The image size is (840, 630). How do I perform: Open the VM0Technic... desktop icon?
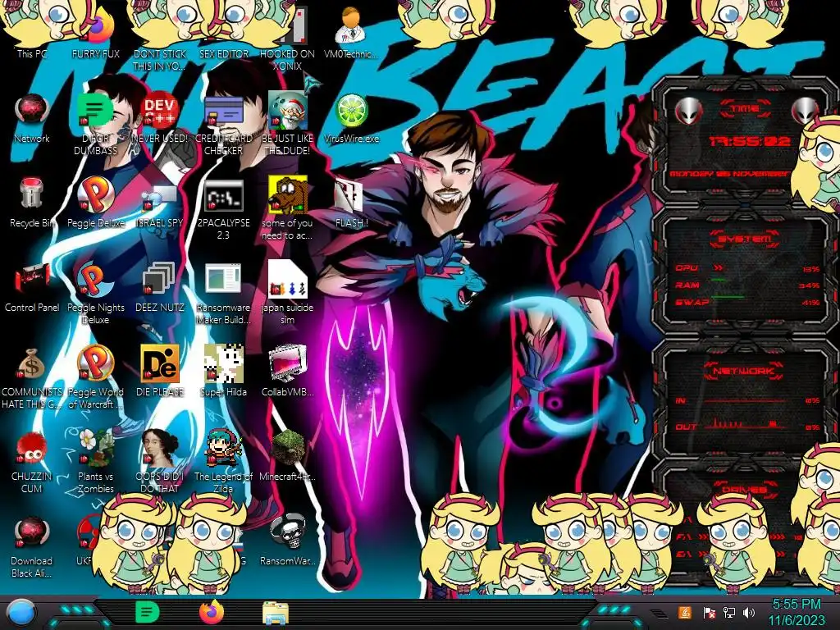click(x=351, y=32)
